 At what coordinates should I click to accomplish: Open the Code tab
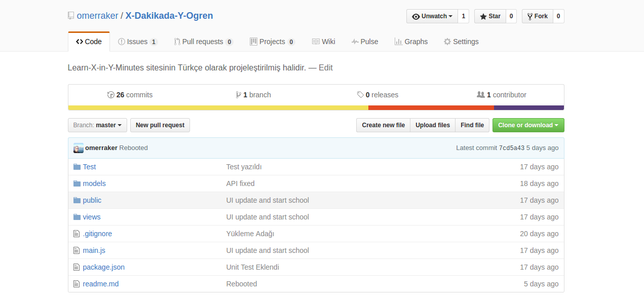(89, 42)
